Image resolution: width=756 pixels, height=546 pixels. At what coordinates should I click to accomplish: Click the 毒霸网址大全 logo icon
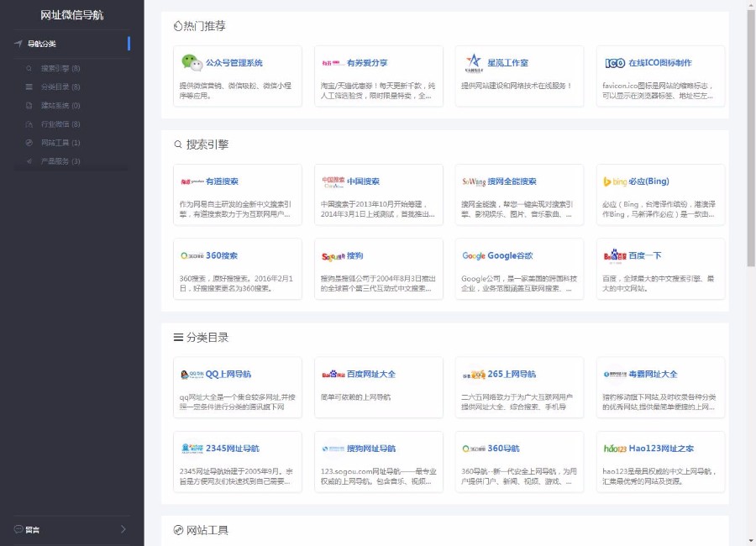[x=615, y=375]
